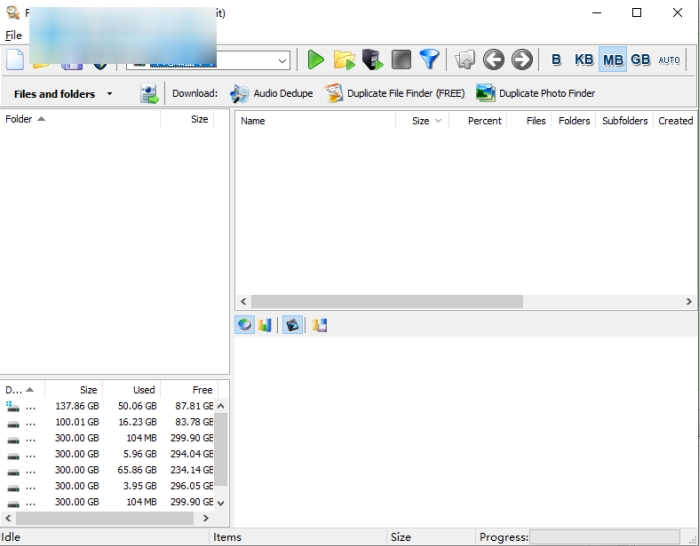Click the Size column sort chevron in file list
This screenshot has width=700, height=546.
point(438,121)
